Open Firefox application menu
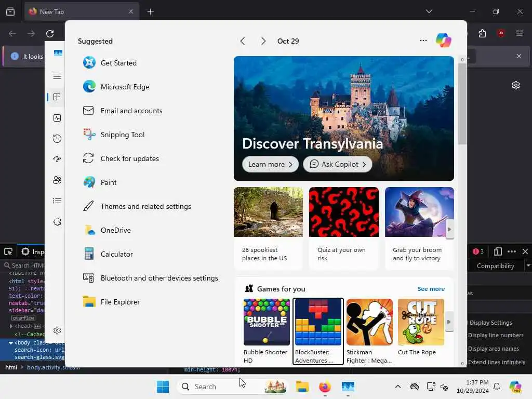532x399 pixels. [x=520, y=33]
